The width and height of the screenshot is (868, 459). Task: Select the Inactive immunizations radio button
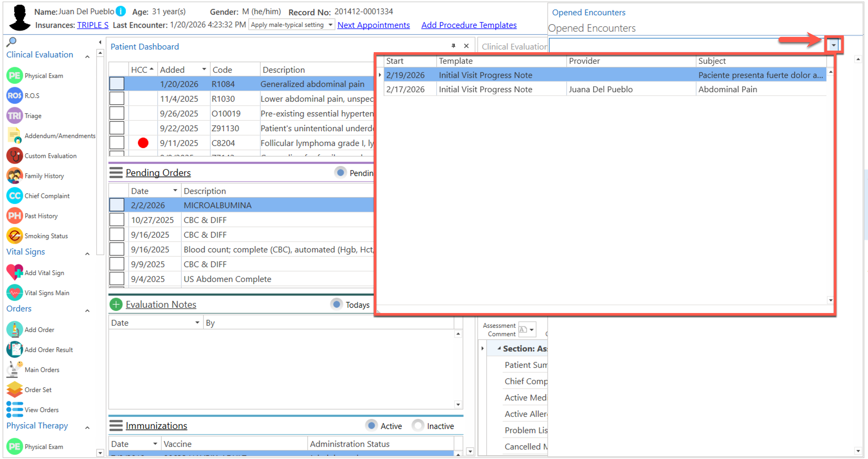point(418,426)
